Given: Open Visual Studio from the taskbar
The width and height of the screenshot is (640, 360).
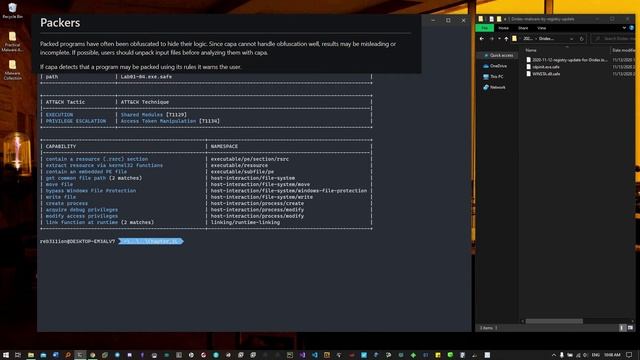Looking at the screenshot, I should (x=302, y=355).
